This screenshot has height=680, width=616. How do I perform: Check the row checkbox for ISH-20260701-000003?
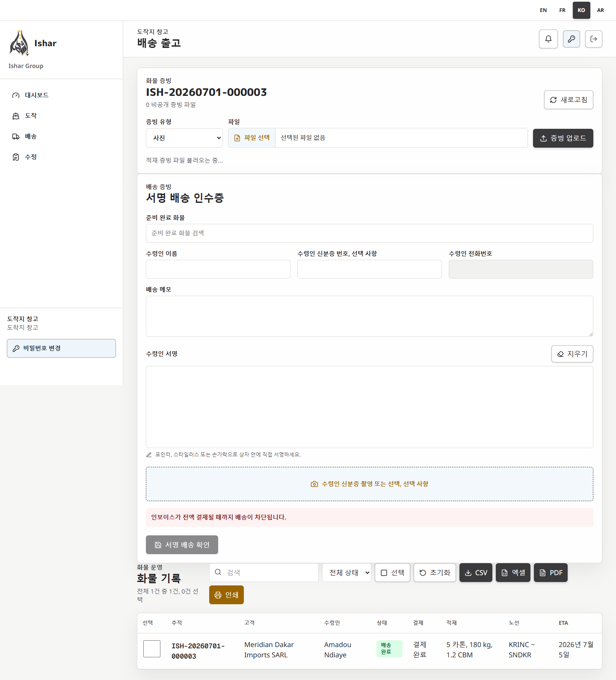pos(152,649)
